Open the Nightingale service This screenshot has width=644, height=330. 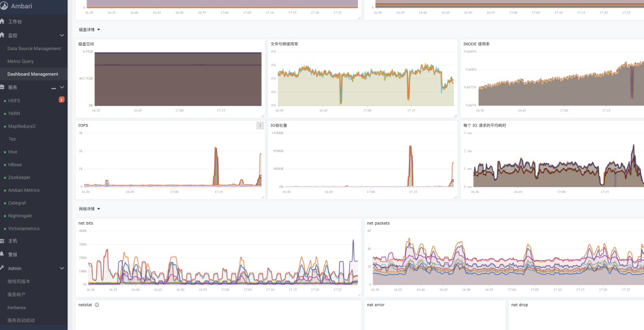(20, 216)
